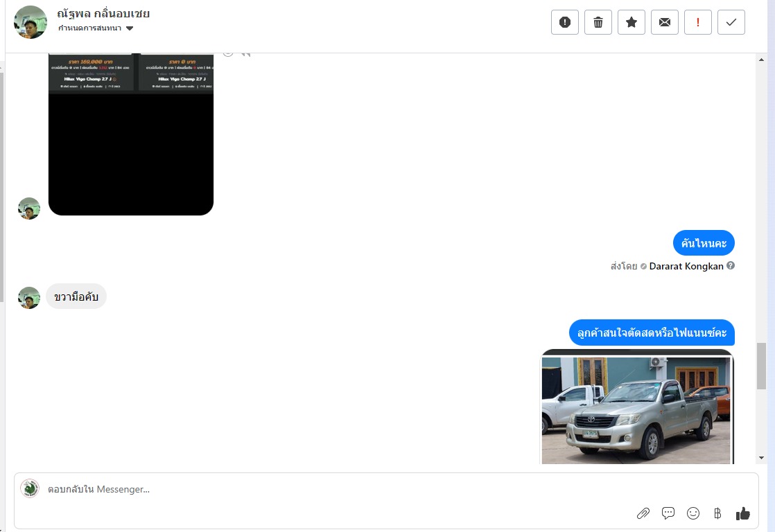
Task: Click sender avatar beside the black image message
Action: point(29,209)
